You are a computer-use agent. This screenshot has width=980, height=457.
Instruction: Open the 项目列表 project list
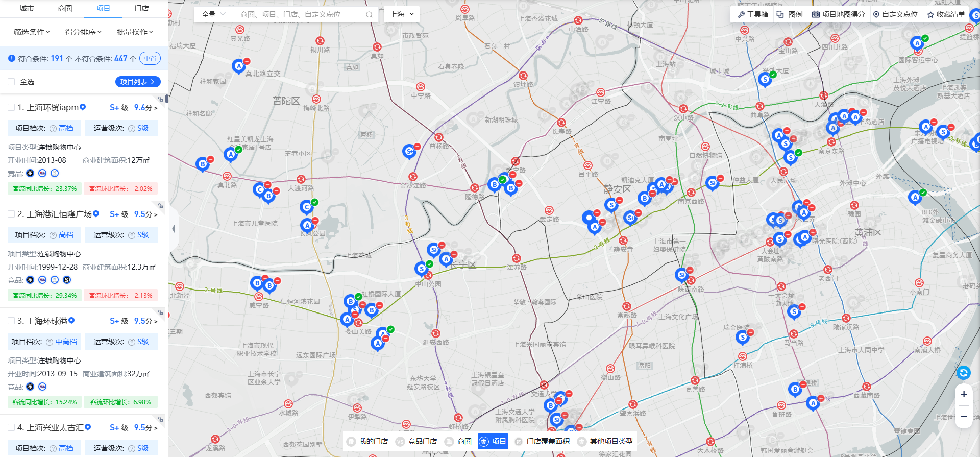click(138, 82)
